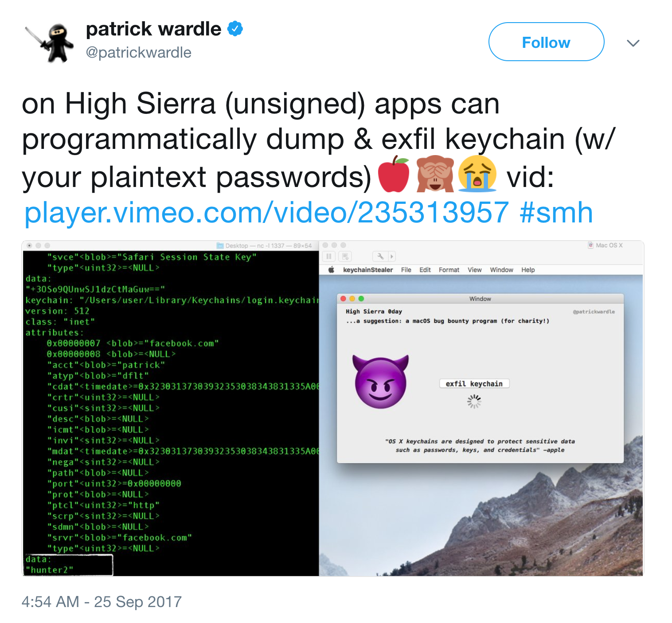Click the ninja profile avatar
This screenshot has width=672, height=623.
[49, 43]
